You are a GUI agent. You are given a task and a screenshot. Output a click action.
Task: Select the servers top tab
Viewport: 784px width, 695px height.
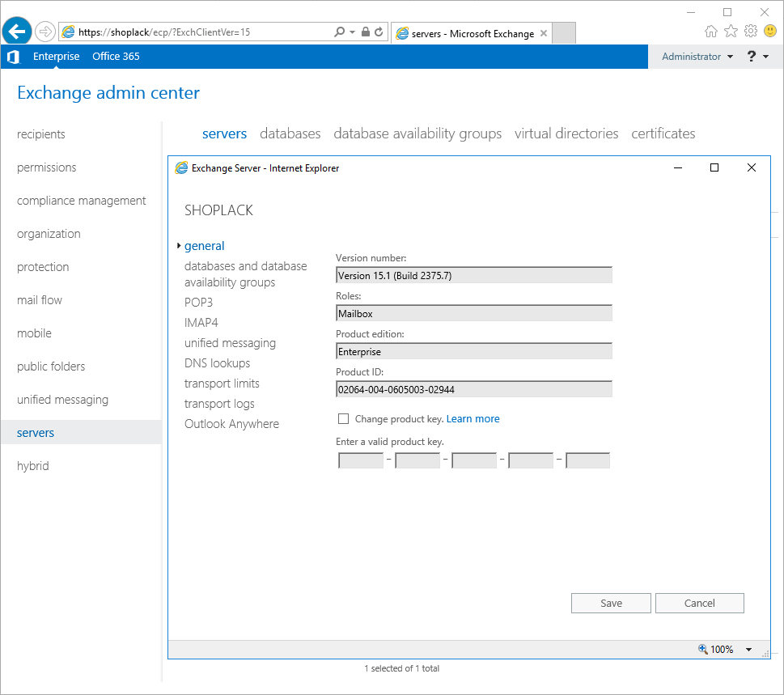tap(224, 133)
